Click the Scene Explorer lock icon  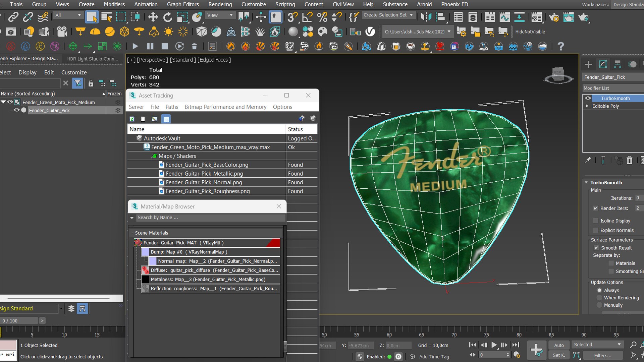pyautogui.click(x=91, y=83)
